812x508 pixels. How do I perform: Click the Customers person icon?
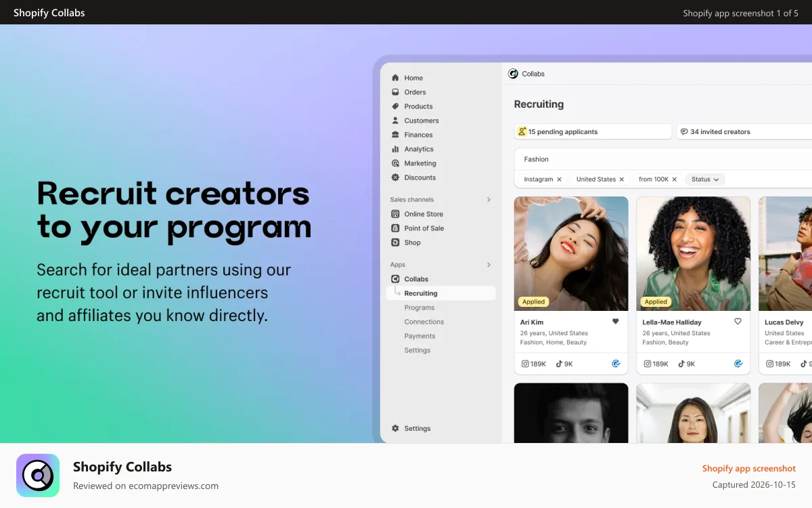pyautogui.click(x=395, y=121)
